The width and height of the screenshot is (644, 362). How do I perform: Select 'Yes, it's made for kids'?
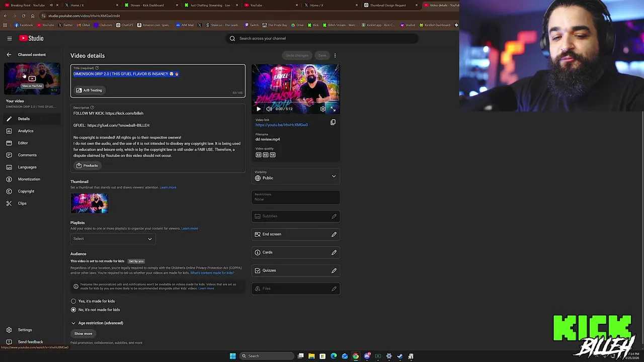click(x=73, y=301)
